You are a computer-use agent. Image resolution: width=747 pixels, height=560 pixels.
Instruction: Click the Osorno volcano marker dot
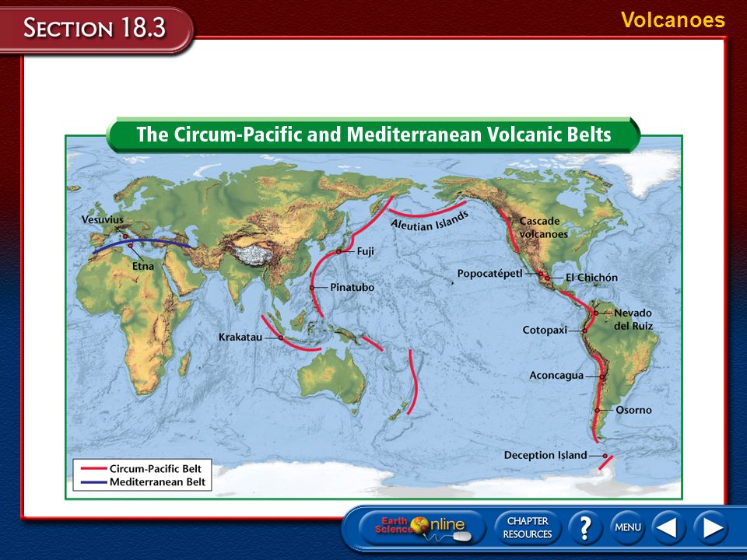[x=597, y=410]
